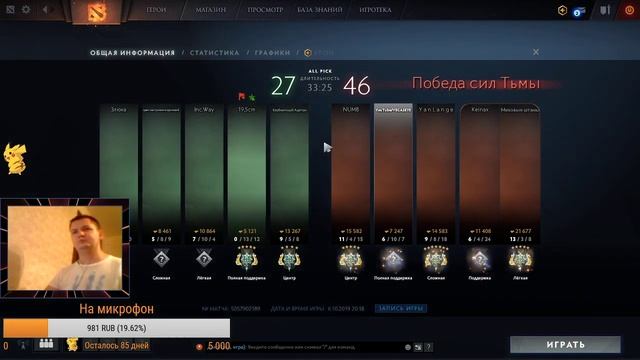Open the emoticon picker beside chat input
The height and width of the screenshot is (360, 640).
[408, 347]
